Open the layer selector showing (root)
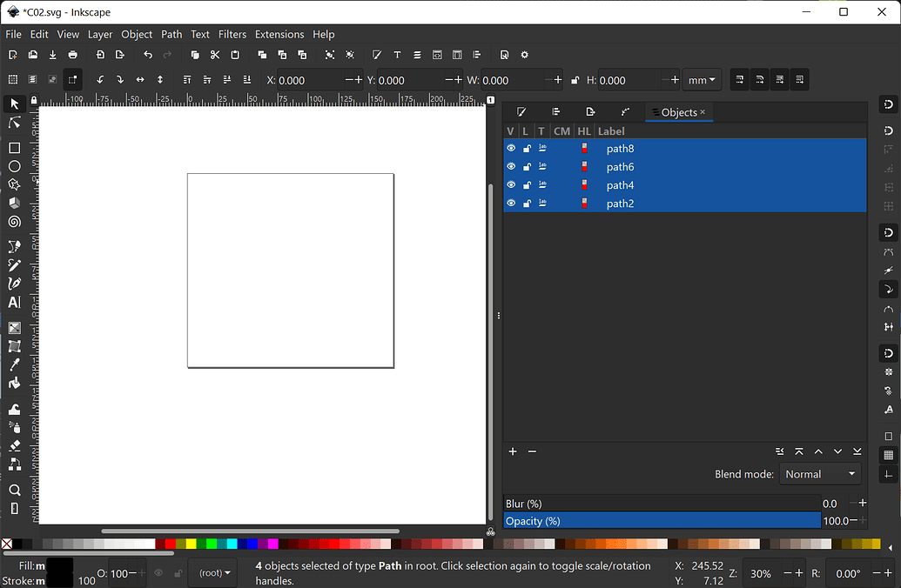Image resolution: width=901 pixels, height=588 pixels. pos(212,573)
